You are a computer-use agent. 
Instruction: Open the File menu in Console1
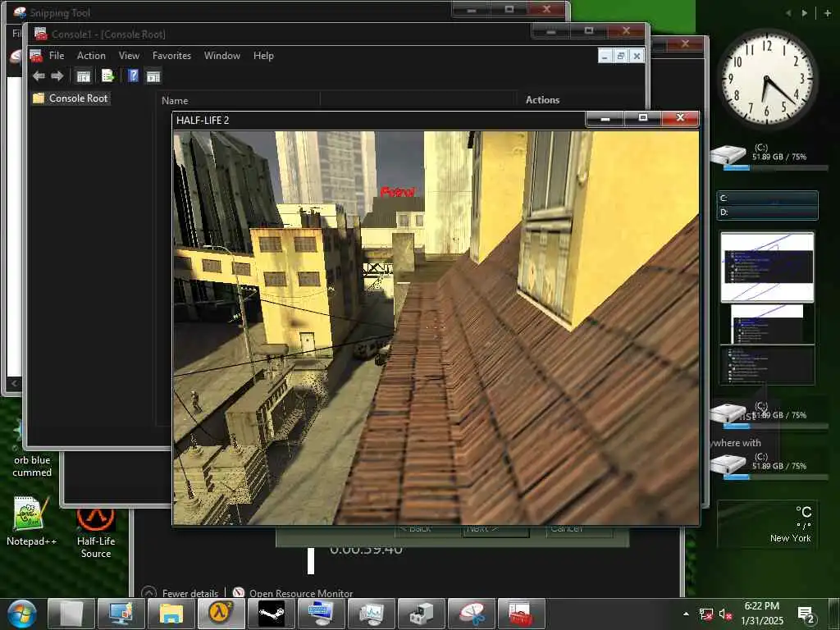pyautogui.click(x=57, y=56)
